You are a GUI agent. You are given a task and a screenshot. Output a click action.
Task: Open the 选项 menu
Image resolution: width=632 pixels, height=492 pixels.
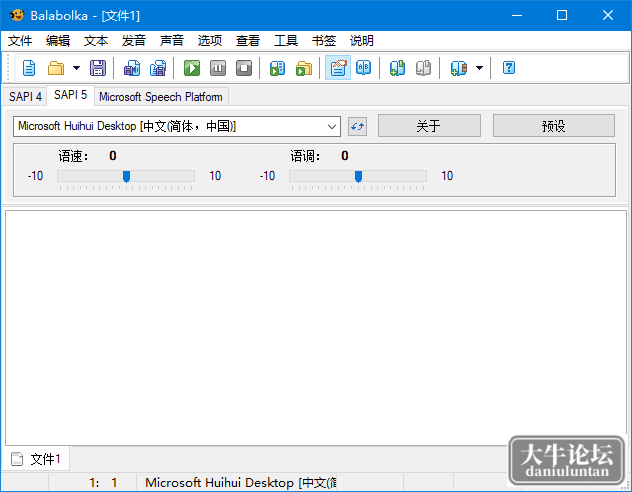point(210,40)
